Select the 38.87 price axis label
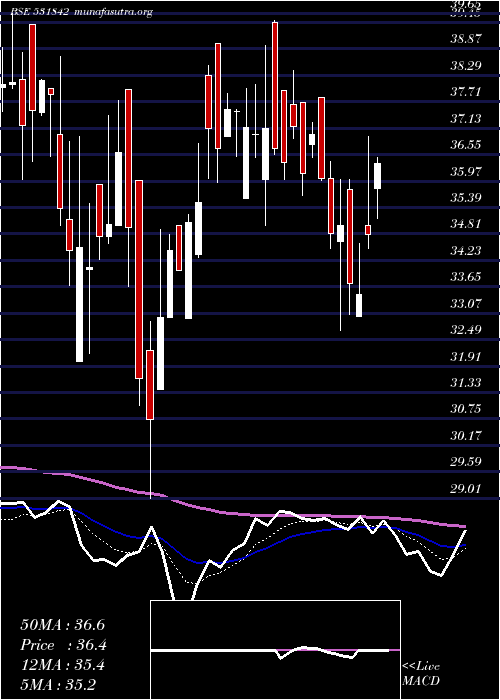 [x=466, y=39]
